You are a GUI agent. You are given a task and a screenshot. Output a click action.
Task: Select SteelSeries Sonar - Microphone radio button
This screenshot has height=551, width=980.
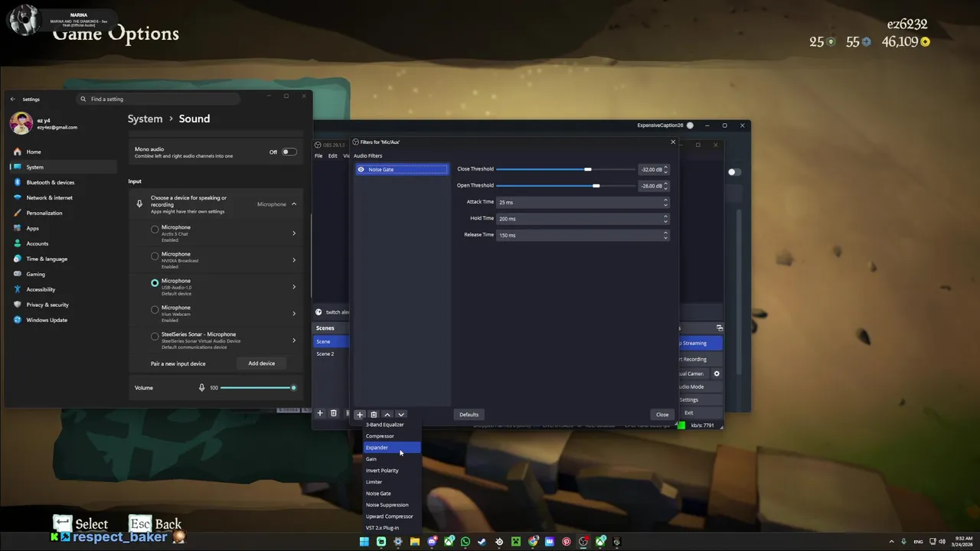pyautogui.click(x=155, y=337)
